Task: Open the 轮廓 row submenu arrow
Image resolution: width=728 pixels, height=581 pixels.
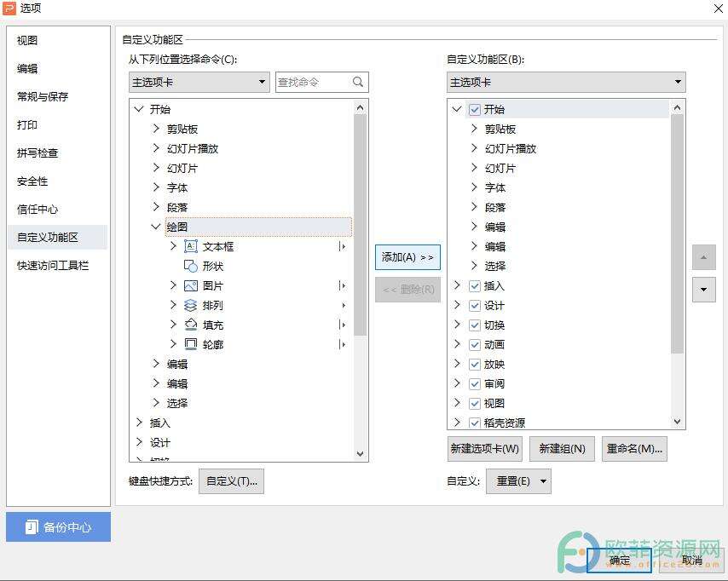Action: point(343,344)
